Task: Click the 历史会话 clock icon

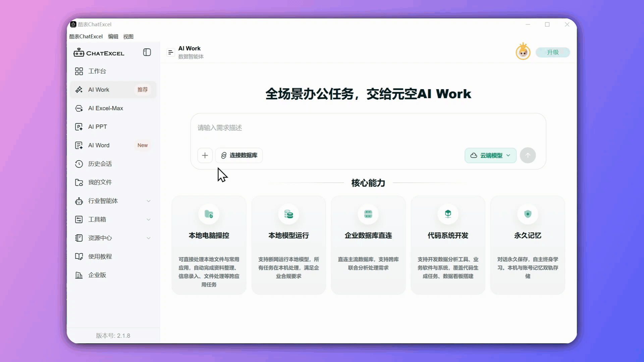Action: click(x=79, y=164)
